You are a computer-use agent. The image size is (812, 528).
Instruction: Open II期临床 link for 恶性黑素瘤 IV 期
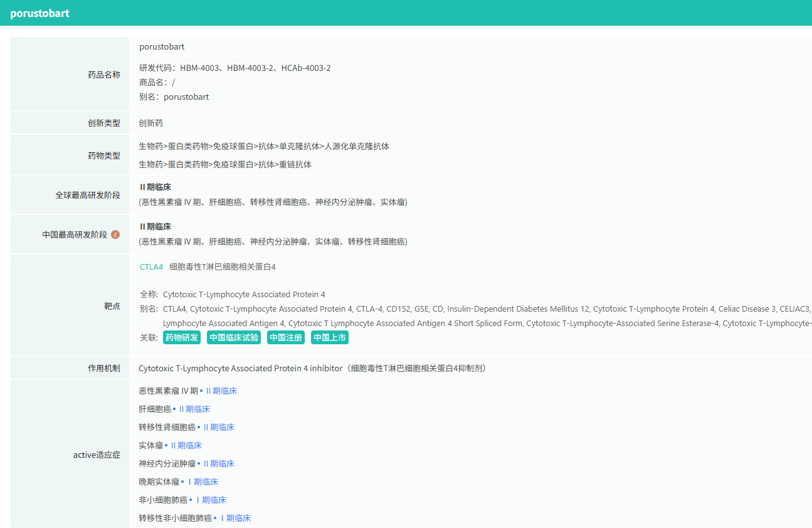pyautogui.click(x=221, y=391)
